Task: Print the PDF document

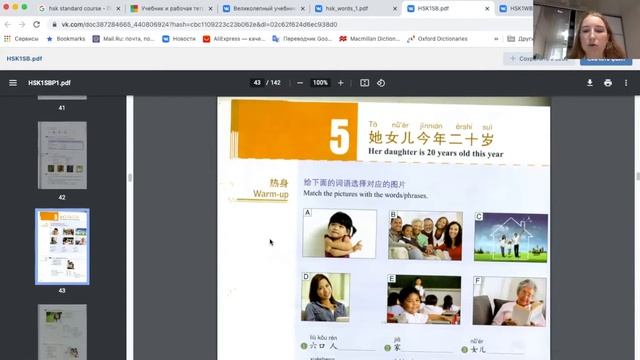Action: coord(608,83)
